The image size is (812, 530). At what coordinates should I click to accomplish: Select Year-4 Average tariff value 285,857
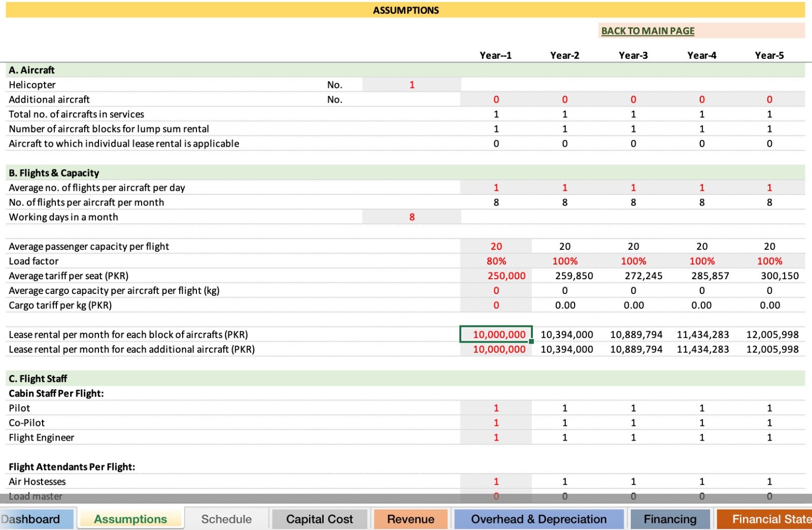pyautogui.click(x=710, y=276)
